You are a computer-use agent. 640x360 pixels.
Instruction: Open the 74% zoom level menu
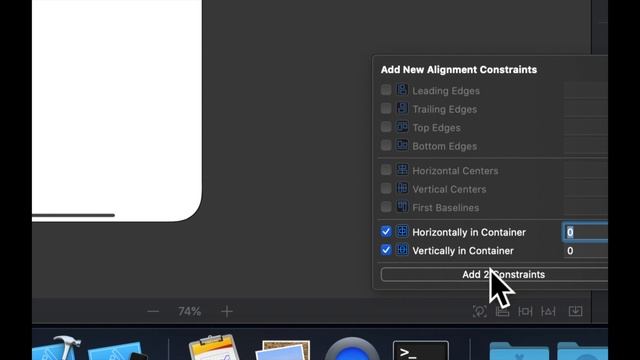point(189,311)
